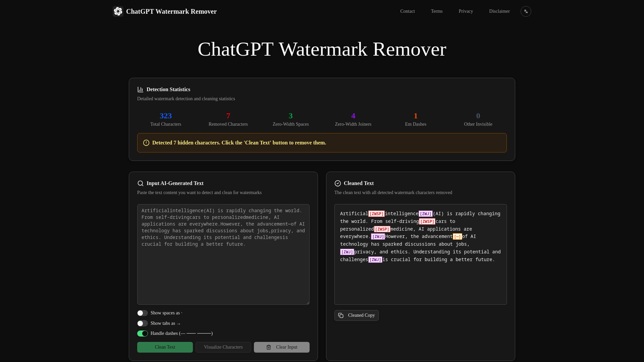Click the warning circle icon in alert
The image size is (644, 362).
tap(146, 143)
